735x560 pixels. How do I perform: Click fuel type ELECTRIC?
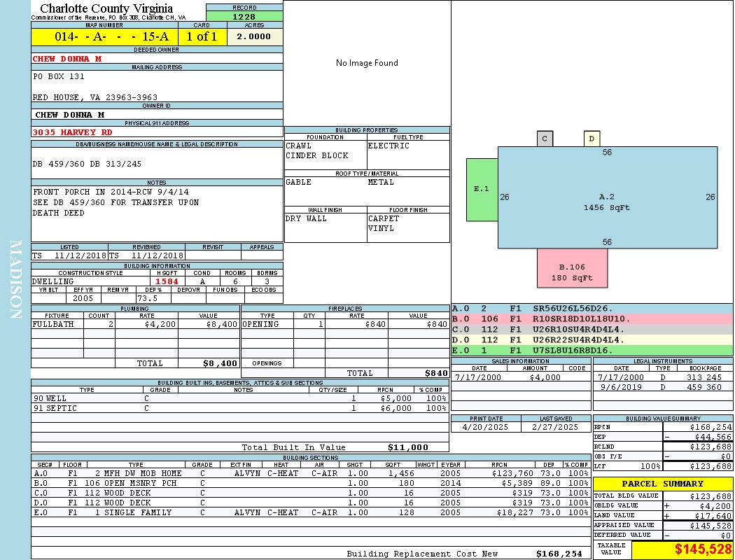coord(388,146)
